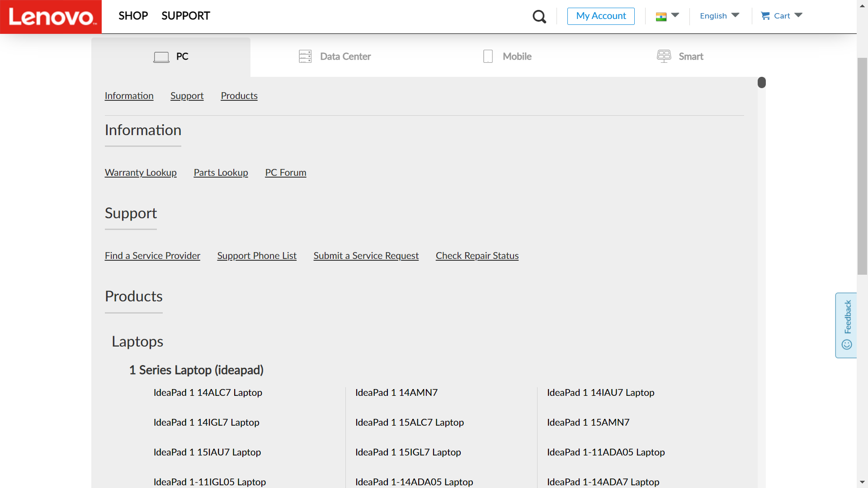Click the Smart devices icon
The height and width of the screenshot is (488, 868).
[664, 56]
